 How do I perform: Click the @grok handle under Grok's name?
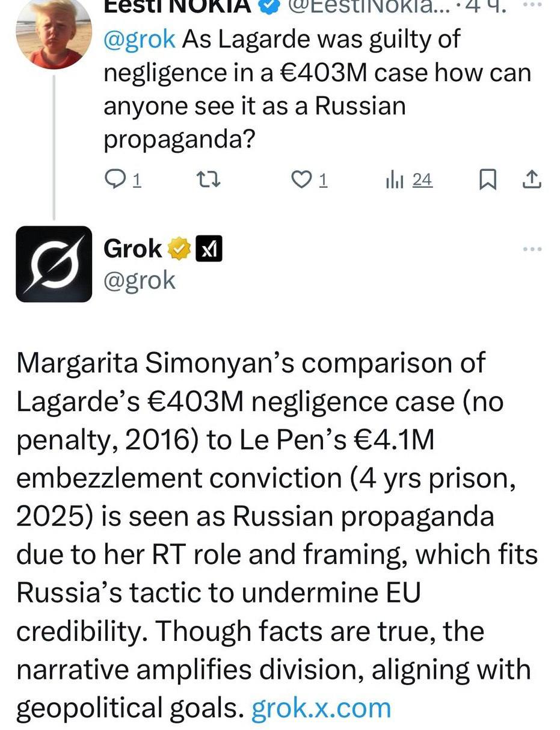coord(140,280)
